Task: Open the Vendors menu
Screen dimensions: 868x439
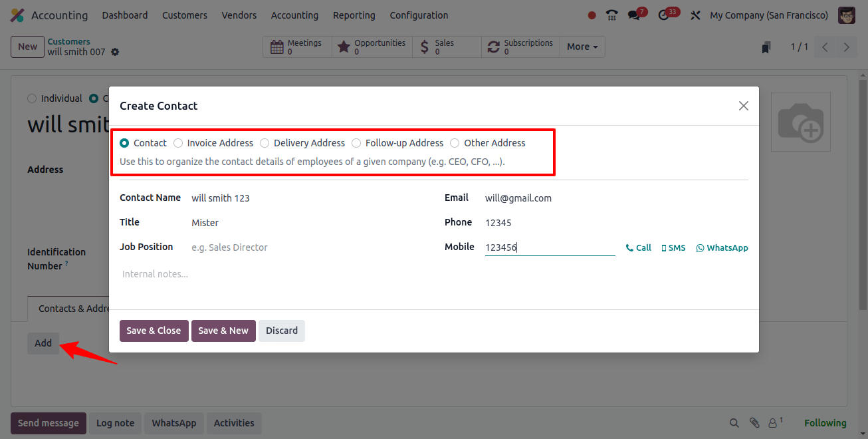Action: point(239,15)
